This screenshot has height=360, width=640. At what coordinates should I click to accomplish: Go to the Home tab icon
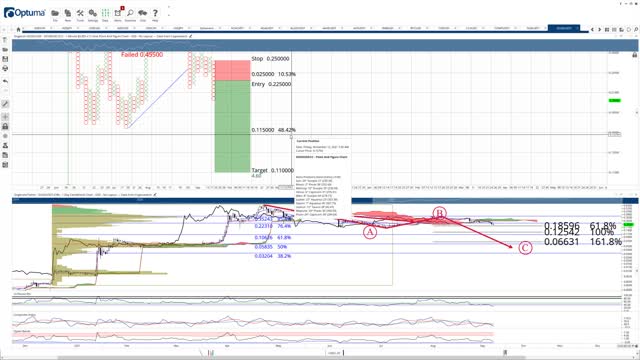[x=18, y=29]
